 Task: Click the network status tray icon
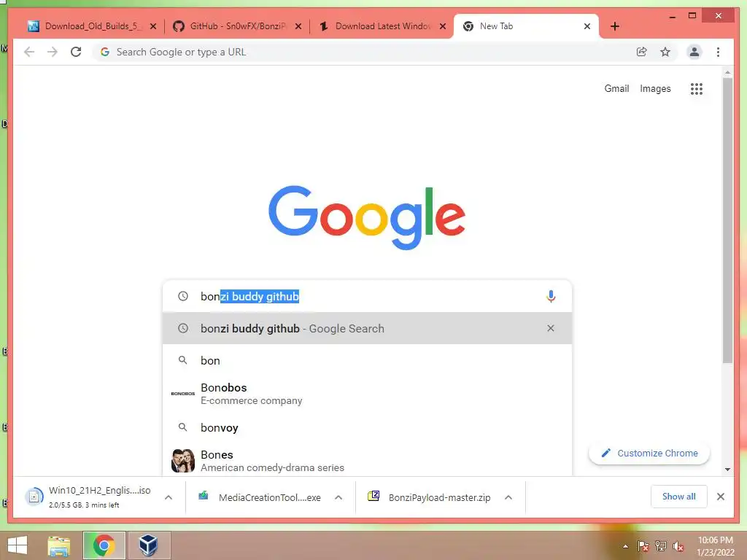pyautogui.click(x=661, y=546)
